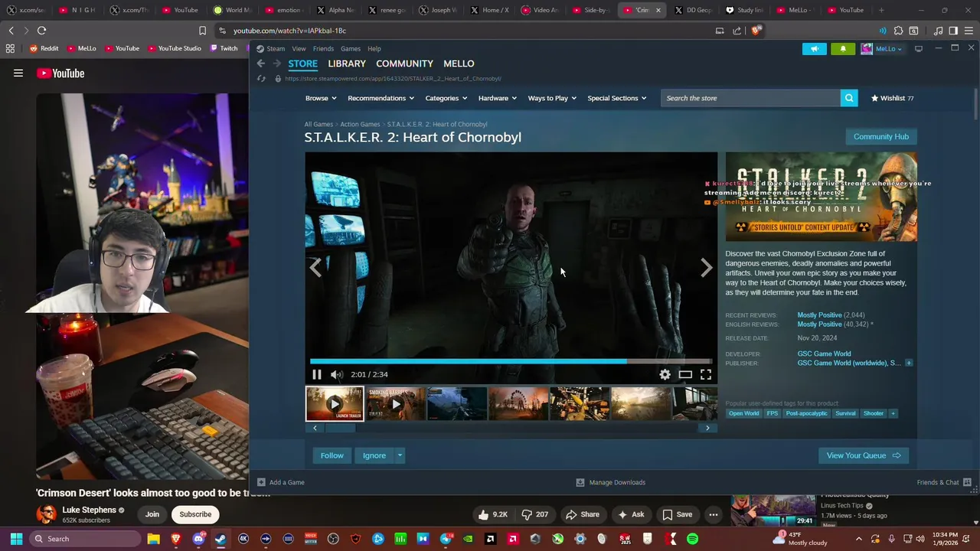Click Steam announcements megaphone button
Viewport: 980px width, 551px height.
(815, 48)
